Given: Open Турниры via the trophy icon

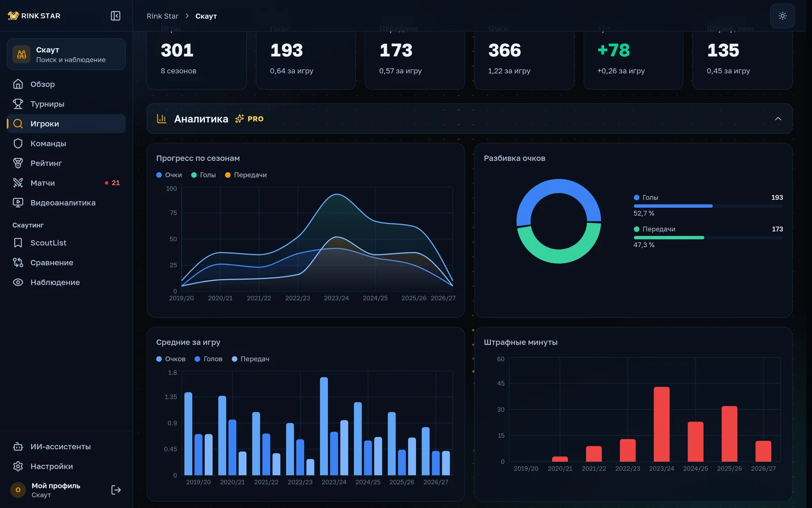Looking at the screenshot, I should (18, 104).
